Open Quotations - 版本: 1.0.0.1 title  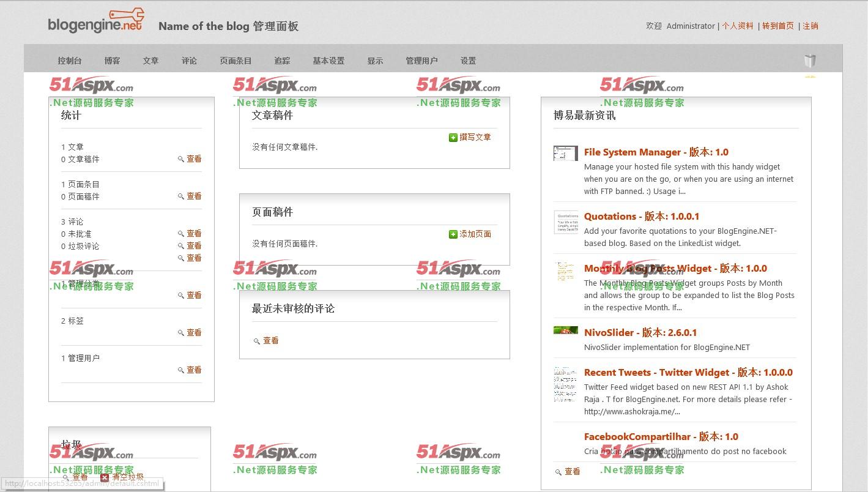click(642, 216)
